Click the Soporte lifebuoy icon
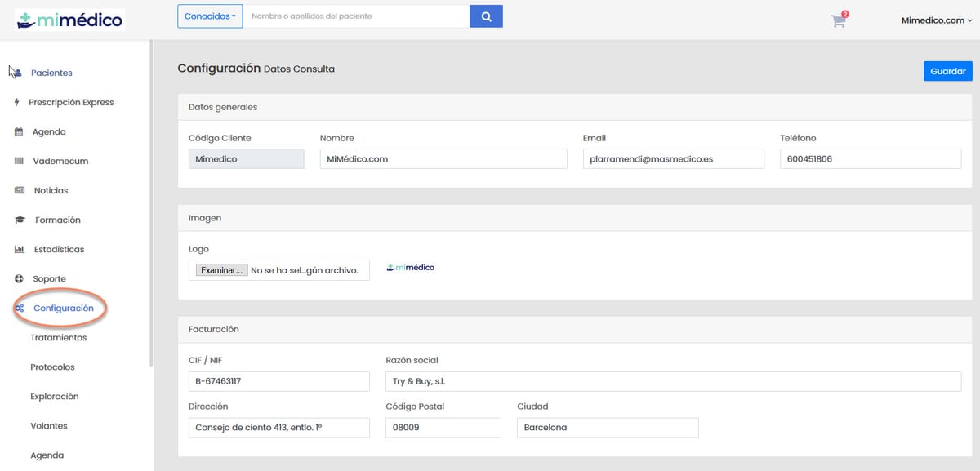 [19, 278]
